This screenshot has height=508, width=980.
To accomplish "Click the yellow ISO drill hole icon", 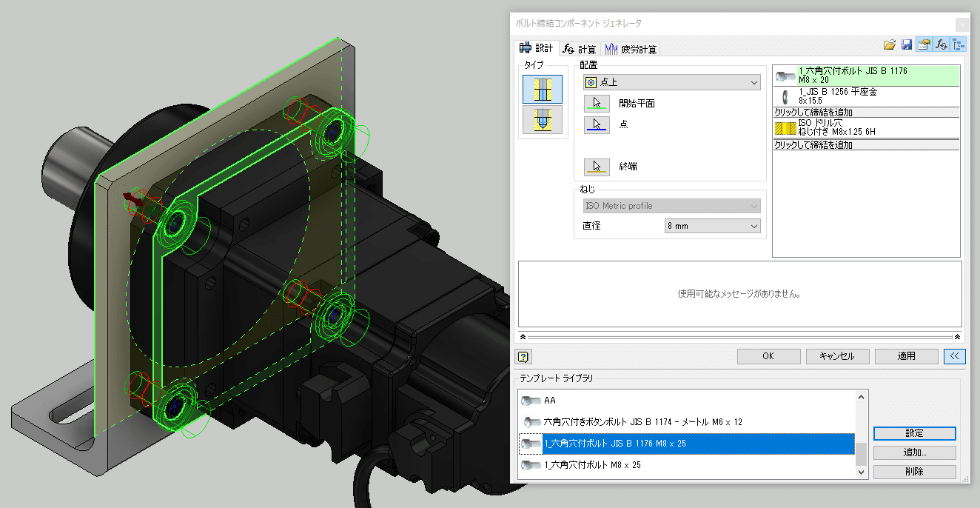I will [785, 127].
